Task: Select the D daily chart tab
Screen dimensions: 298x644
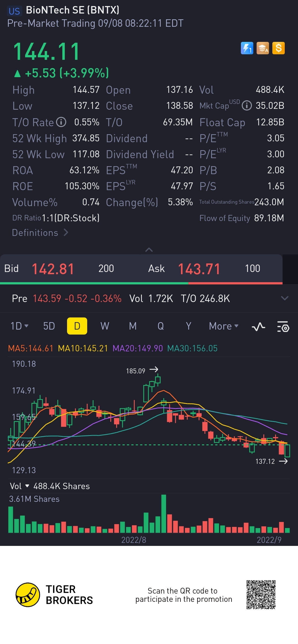Action: click(x=77, y=326)
